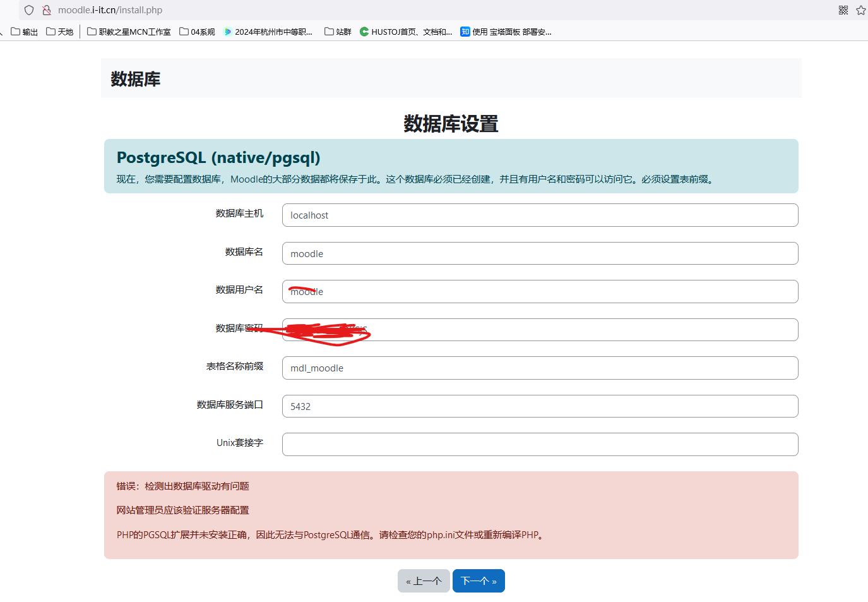This screenshot has height=602, width=868.
Task: Open the 站群 bookmark folder
Action: pyautogui.click(x=338, y=32)
